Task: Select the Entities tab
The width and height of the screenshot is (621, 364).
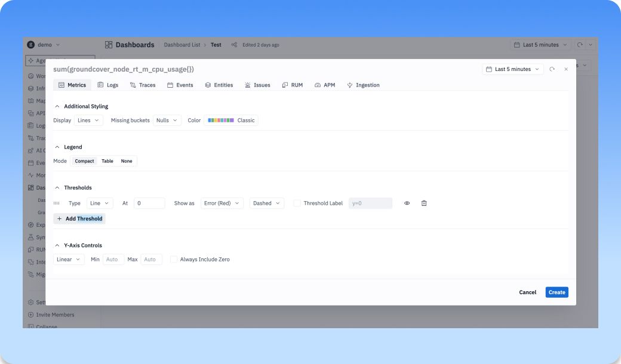Action: pos(219,85)
